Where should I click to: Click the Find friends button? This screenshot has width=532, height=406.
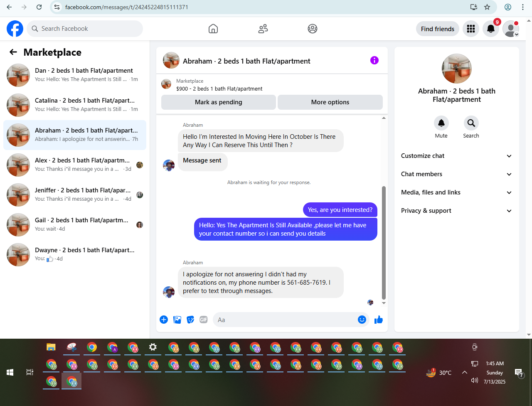(x=437, y=29)
